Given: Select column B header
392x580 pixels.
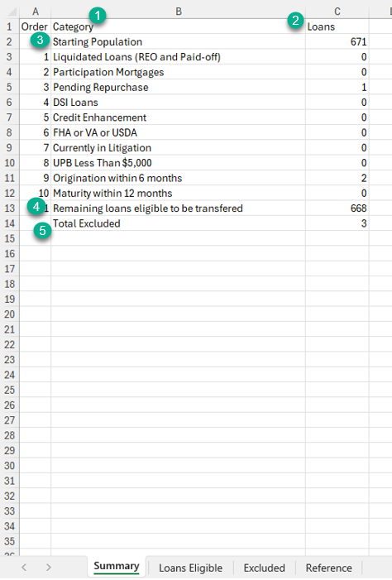Looking at the screenshot, I should 179,12.
